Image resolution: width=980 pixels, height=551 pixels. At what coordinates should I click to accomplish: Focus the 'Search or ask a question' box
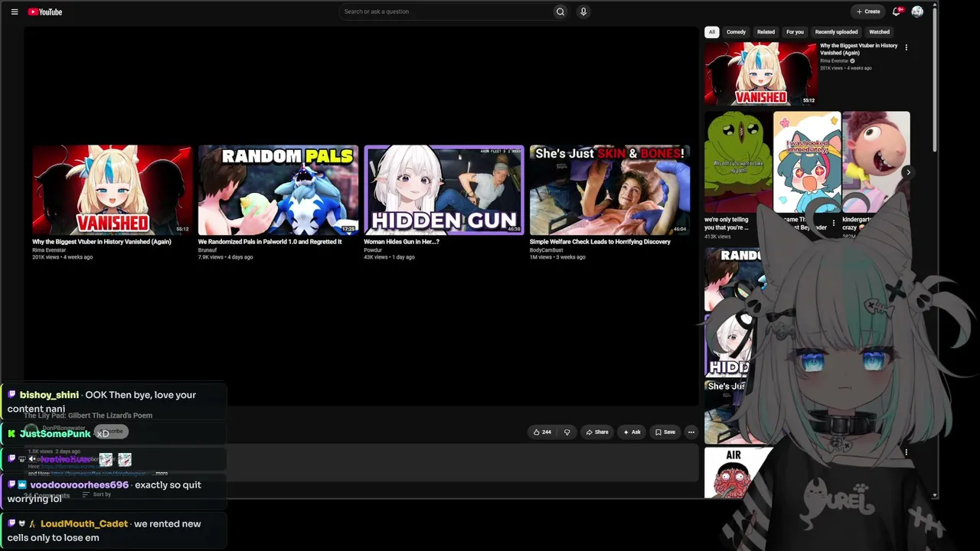pos(446,11)
